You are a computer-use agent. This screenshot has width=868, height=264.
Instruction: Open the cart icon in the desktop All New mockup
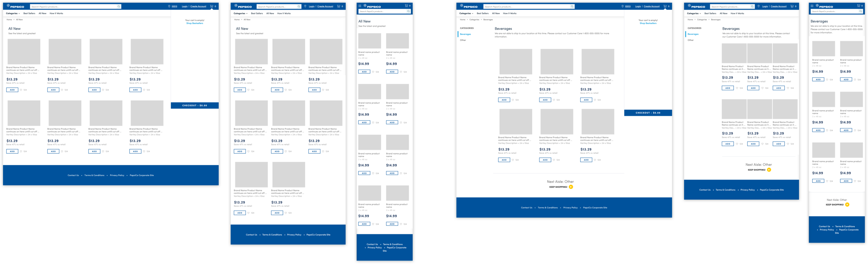click(212, 6)
